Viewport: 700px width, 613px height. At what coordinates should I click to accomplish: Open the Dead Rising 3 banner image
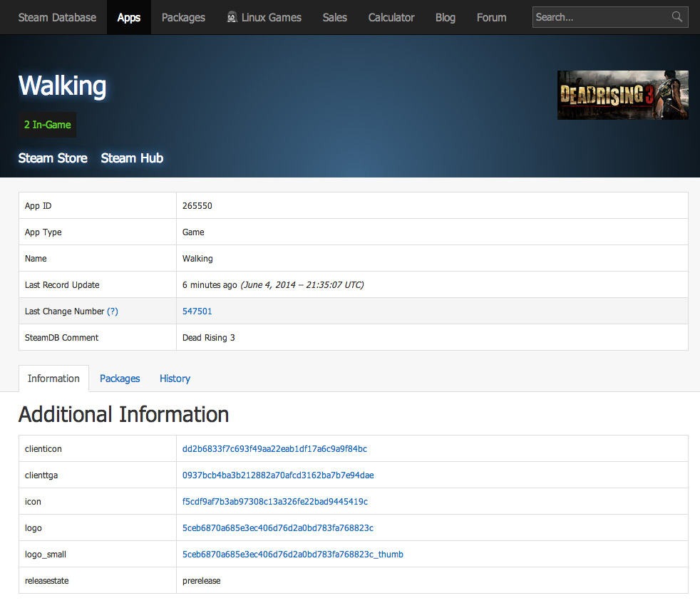click(622, 95)
